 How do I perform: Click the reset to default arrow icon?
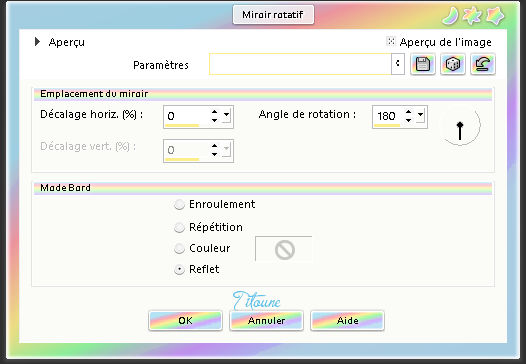[x=482, y=64]
